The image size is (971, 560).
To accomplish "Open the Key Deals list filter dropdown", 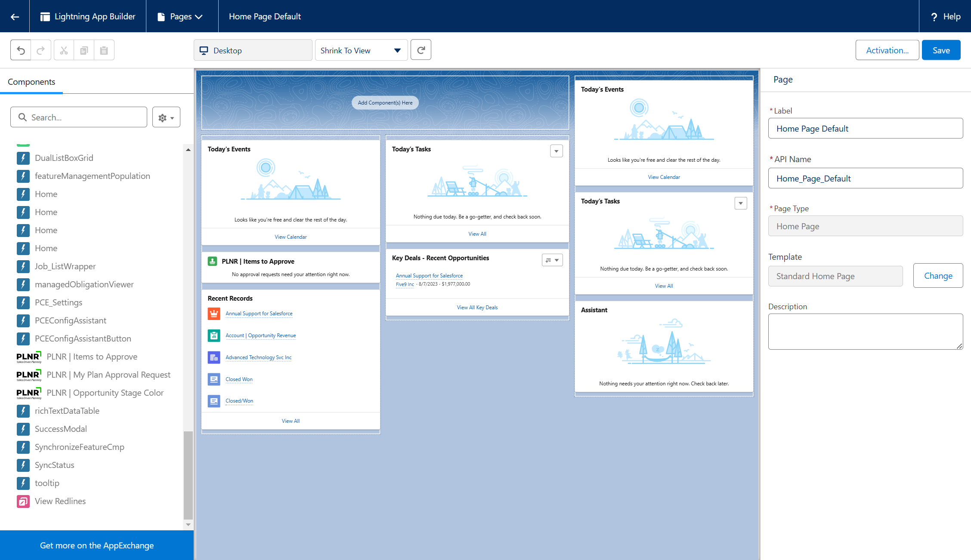I will (552, 260).
